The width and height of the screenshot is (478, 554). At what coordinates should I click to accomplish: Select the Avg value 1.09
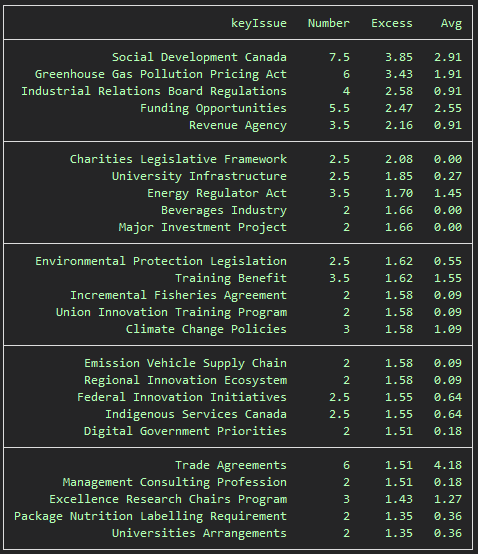[448, 329]
